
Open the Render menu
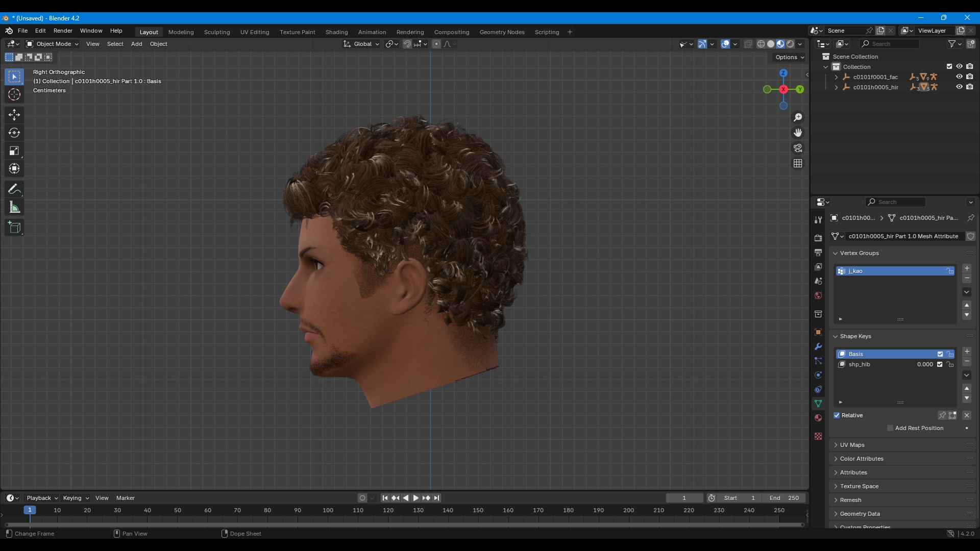pyautogui.click(x=63, y=31)
